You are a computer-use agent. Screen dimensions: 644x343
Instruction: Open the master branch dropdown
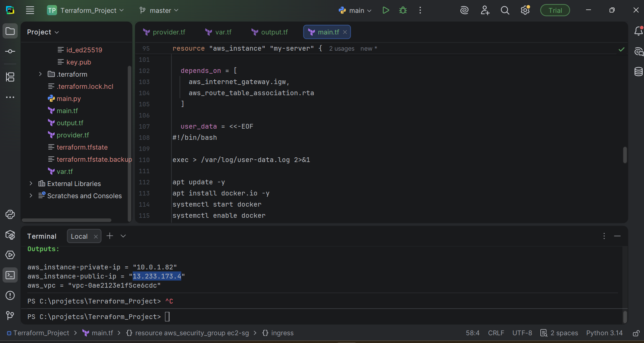click(159, 10)
